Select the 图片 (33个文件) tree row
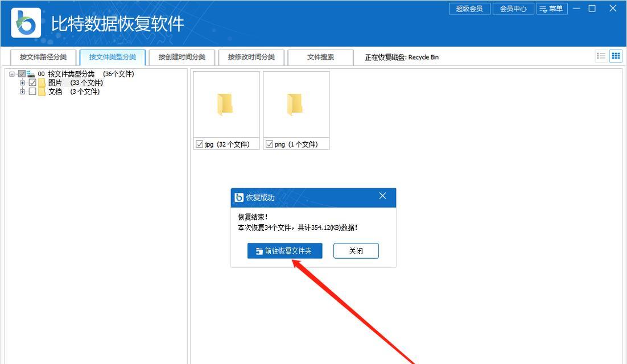The image size is (627, 364). [x=76, y=82]
